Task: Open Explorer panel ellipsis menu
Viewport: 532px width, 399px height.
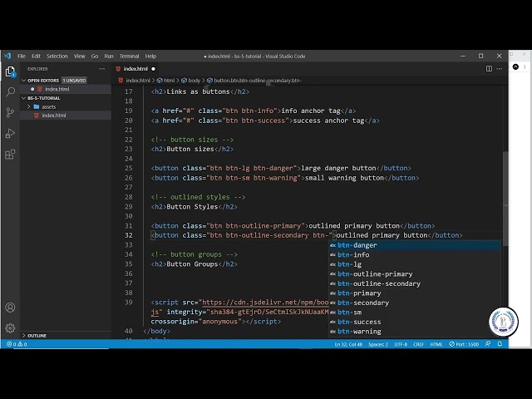Action: pos(101,68)
